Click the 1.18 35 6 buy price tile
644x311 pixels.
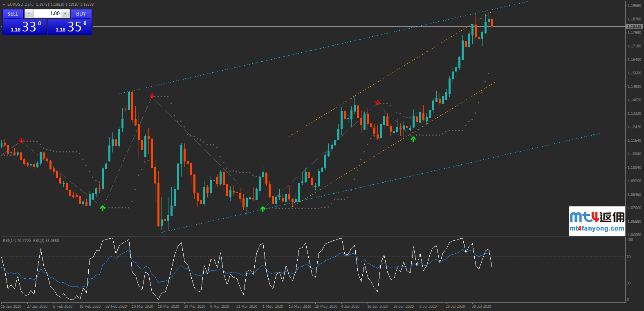point(70,27)
